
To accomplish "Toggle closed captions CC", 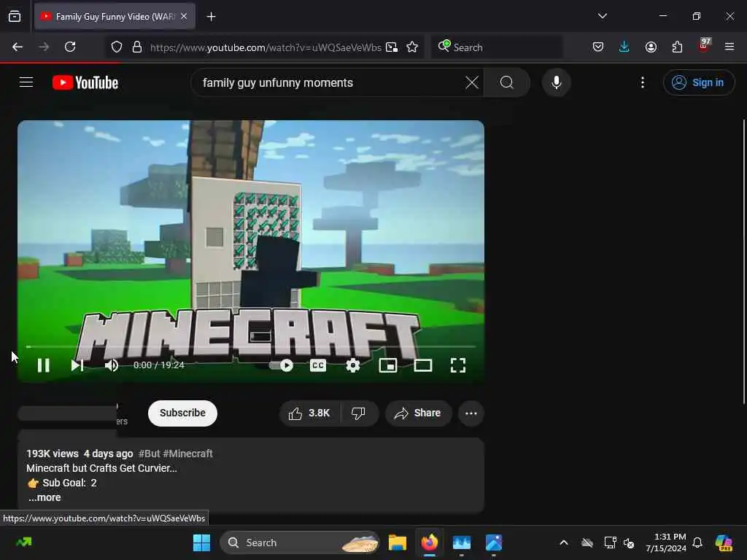I will (x=318, y=365).
